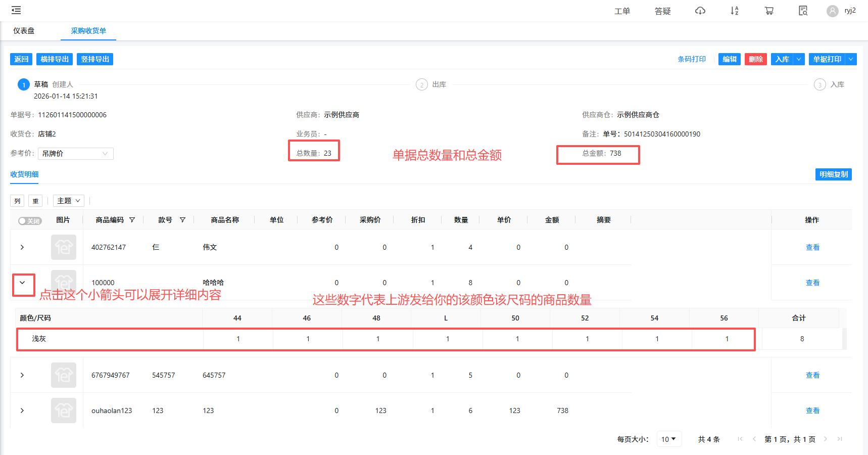Click product thumbnail for ouhaolan123
This screenshot has width=868, height=455.
click(64, 411)
